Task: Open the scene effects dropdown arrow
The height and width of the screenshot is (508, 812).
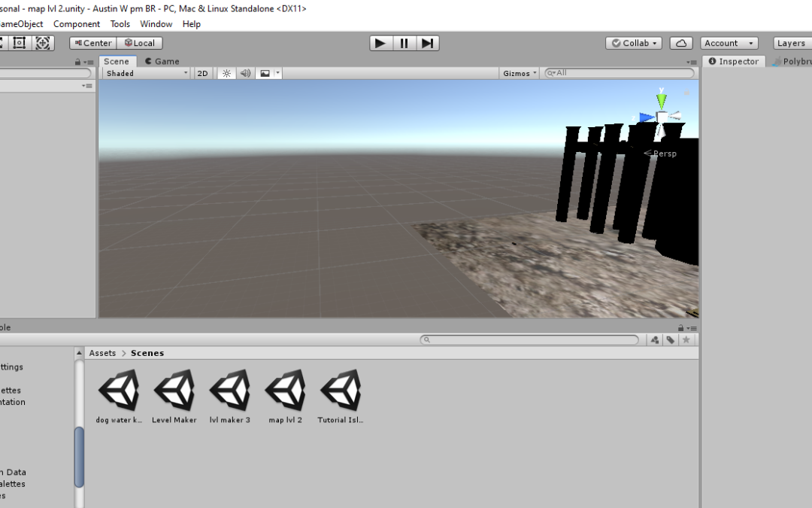Action: click(277, 73)
